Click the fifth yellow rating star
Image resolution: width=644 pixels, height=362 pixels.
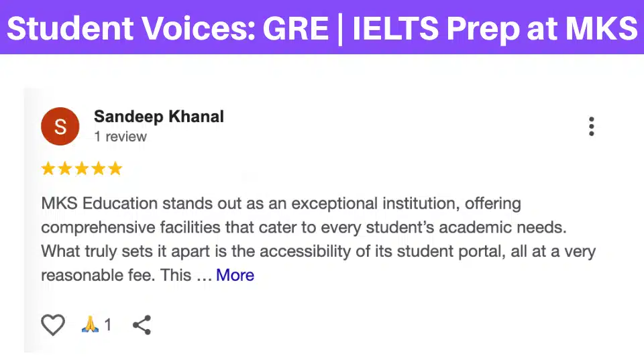click(115, 168)
